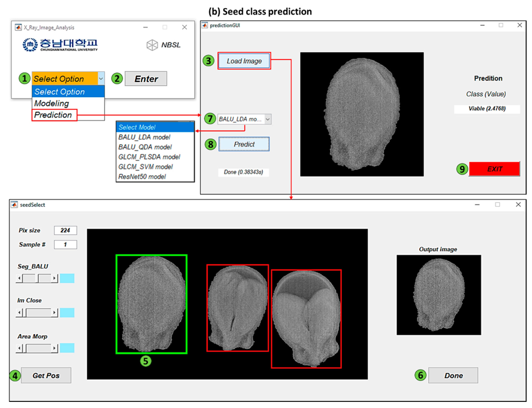532x408 pixels.
Task: Click the MATLAB icon in predictionGUI title bar
Action: (205, 25)
